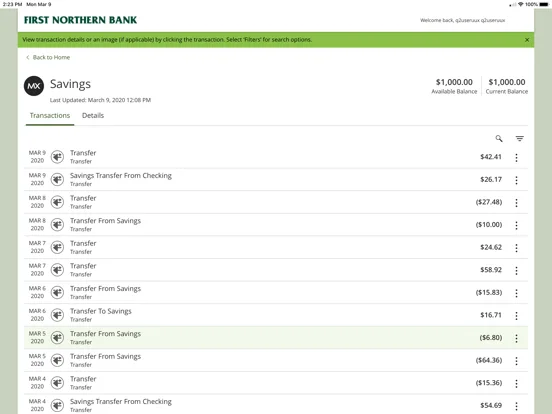Click transfer icon on ($64.36) row

click(x=57, y=360)
